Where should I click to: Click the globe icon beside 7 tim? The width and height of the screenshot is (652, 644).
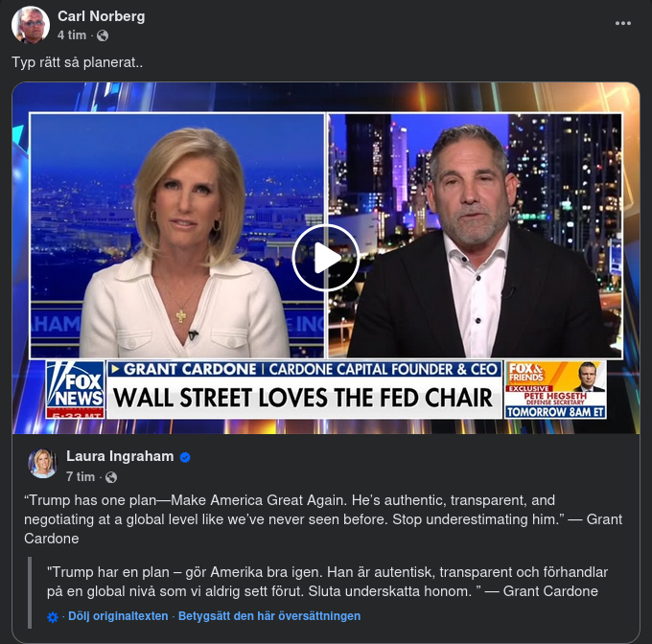[111, 477]
